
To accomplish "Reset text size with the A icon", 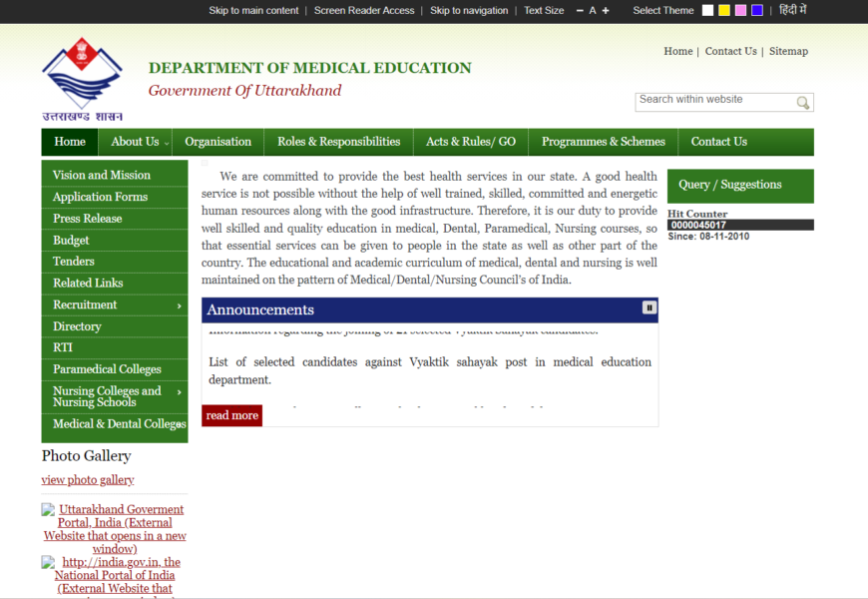I will coord(593,11).
